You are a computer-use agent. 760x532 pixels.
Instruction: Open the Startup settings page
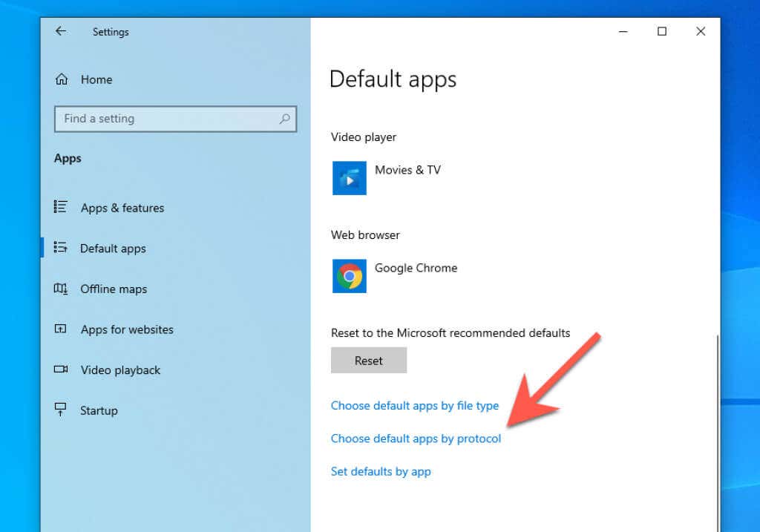[99, 411]
